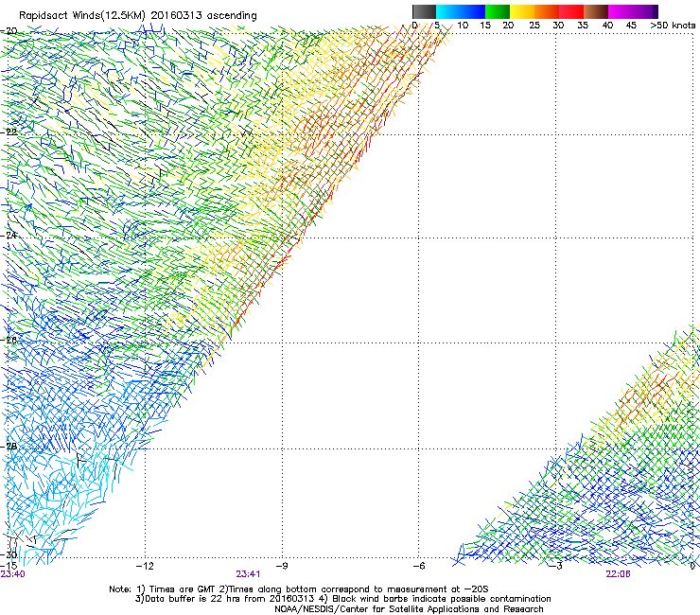Click the yellow 20-25 knots legend segment
Image resolution: width=700 pixels, height=615 pixels.
pyautogui.click(x=522, y=11)
